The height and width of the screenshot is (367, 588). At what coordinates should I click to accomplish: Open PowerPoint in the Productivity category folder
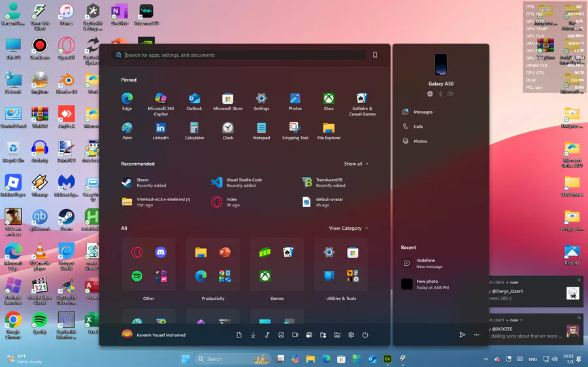click(225, 252)
